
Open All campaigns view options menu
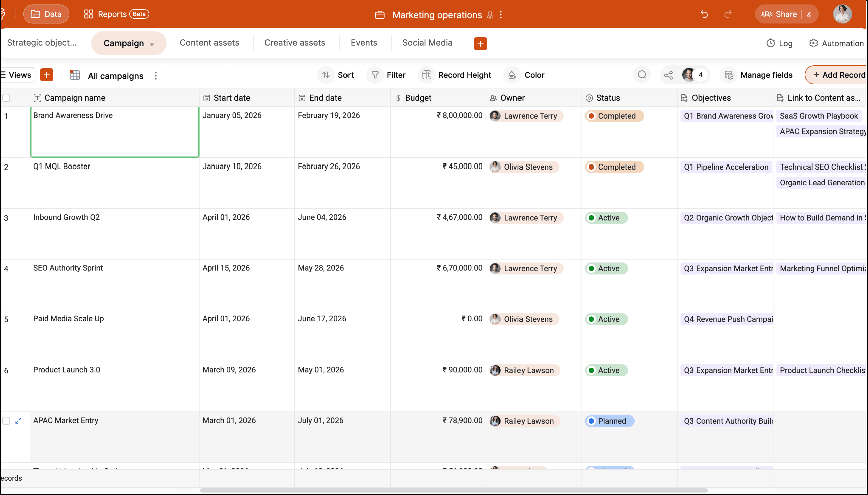click(156, 76)
